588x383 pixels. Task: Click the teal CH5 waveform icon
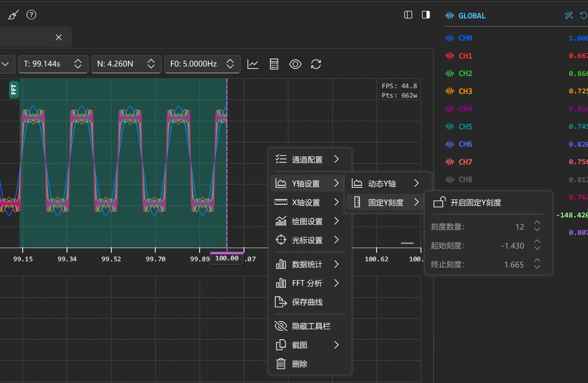pyautogui.click(x=450, y=126)
